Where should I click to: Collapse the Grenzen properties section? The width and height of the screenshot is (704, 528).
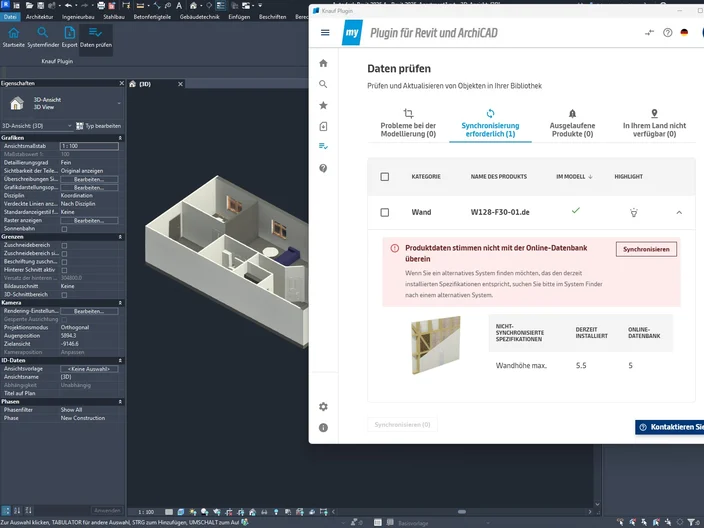pos(120,237)
